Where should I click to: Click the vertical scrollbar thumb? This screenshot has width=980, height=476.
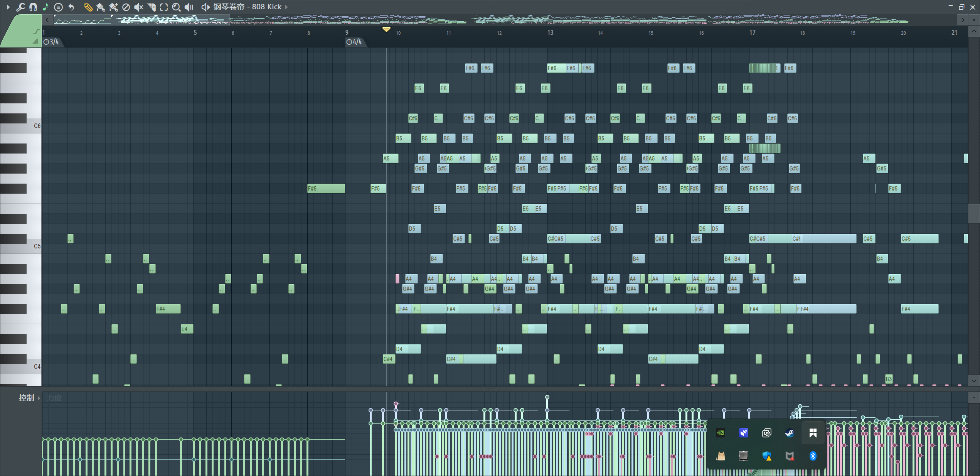pyautogui.click(x=974, y=213)
